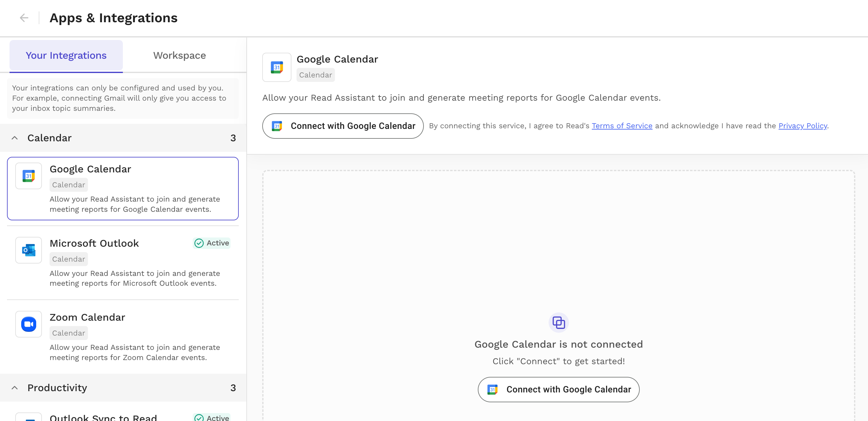Click Google Calendar logo in details header
This screenshot has height=421, width=868.
tap(277, 67)
